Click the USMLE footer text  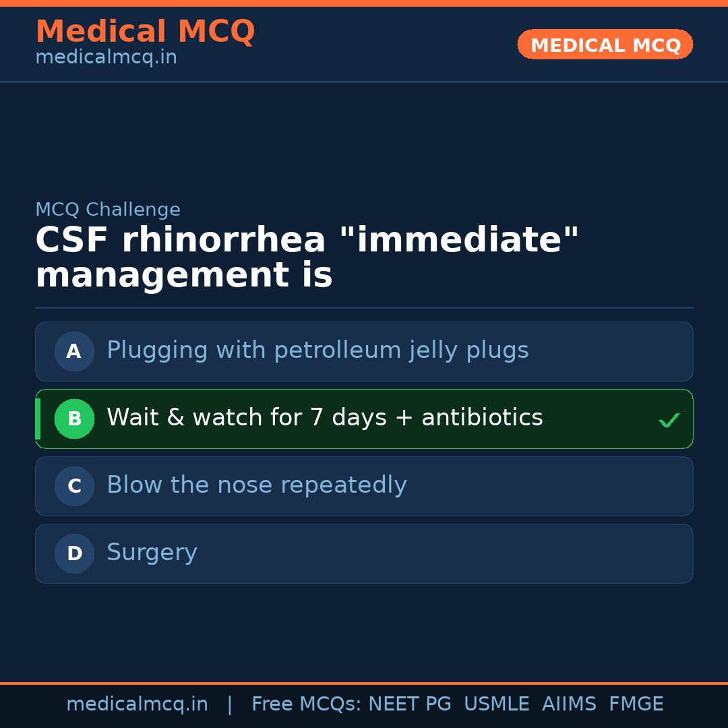pyautogui.click(x=496, y=704)
